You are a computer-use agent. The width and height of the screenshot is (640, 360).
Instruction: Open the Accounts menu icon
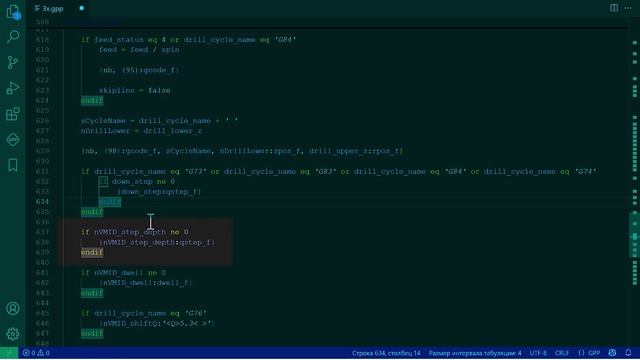point(13,309)
